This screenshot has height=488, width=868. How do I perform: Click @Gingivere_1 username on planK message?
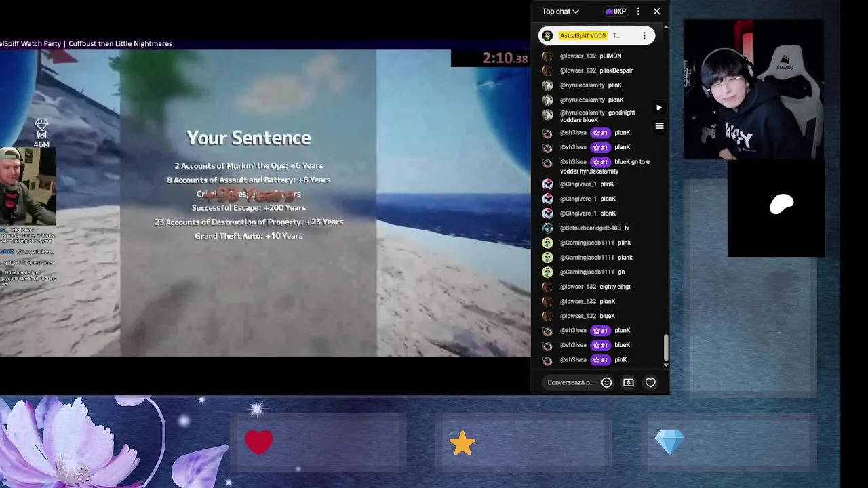pos(578,199)
